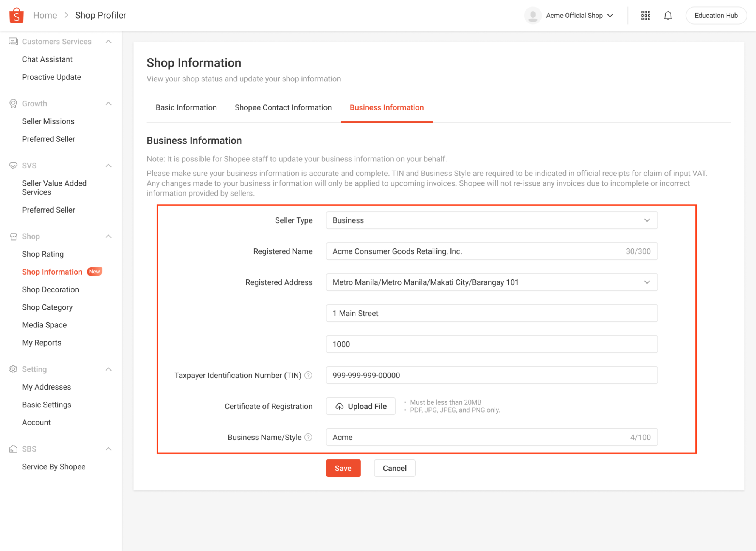This screenshot has height=551, width=756.
Task: Open the notifications bell
Action: pyautogui.click(x=668, y=15)
